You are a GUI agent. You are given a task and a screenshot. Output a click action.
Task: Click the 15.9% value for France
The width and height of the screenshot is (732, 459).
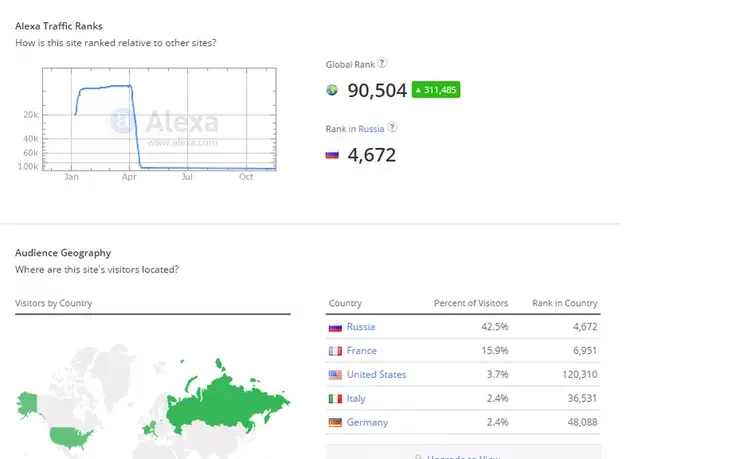[x=495, y=351]
